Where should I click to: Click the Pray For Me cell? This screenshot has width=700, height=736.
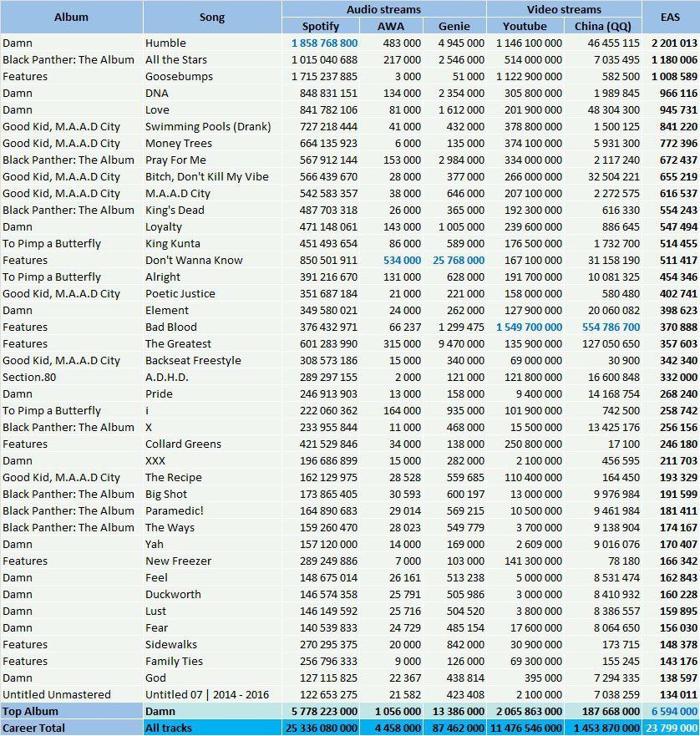[x=212, y=160]
